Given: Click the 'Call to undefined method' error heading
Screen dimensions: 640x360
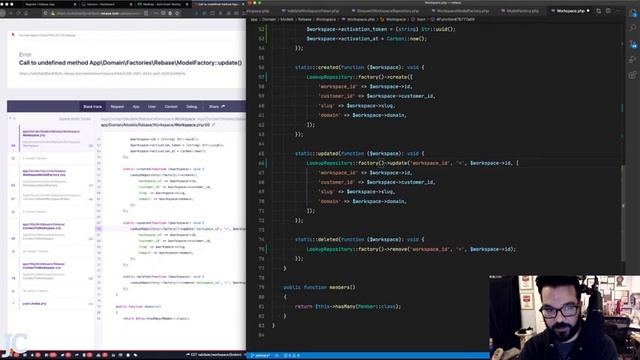Looking at the screenshot, I should (130, 63).
